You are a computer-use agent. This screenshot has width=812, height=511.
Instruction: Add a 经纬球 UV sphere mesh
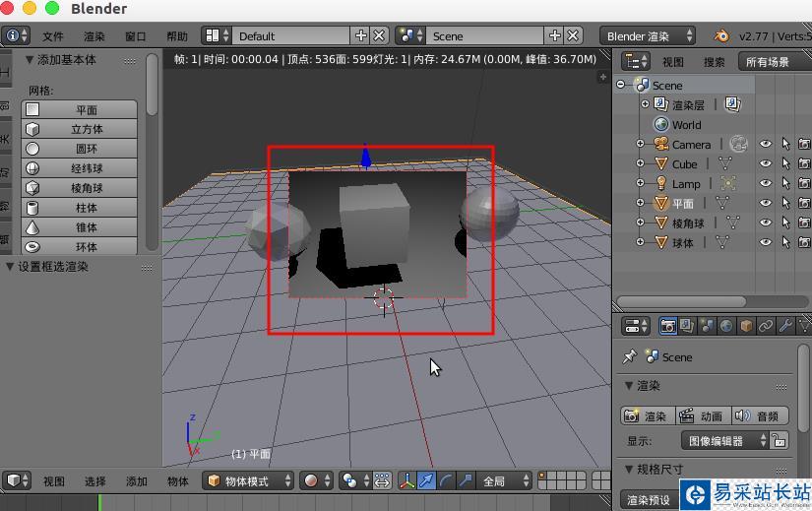pyautogui.click(x=80, y=168)
